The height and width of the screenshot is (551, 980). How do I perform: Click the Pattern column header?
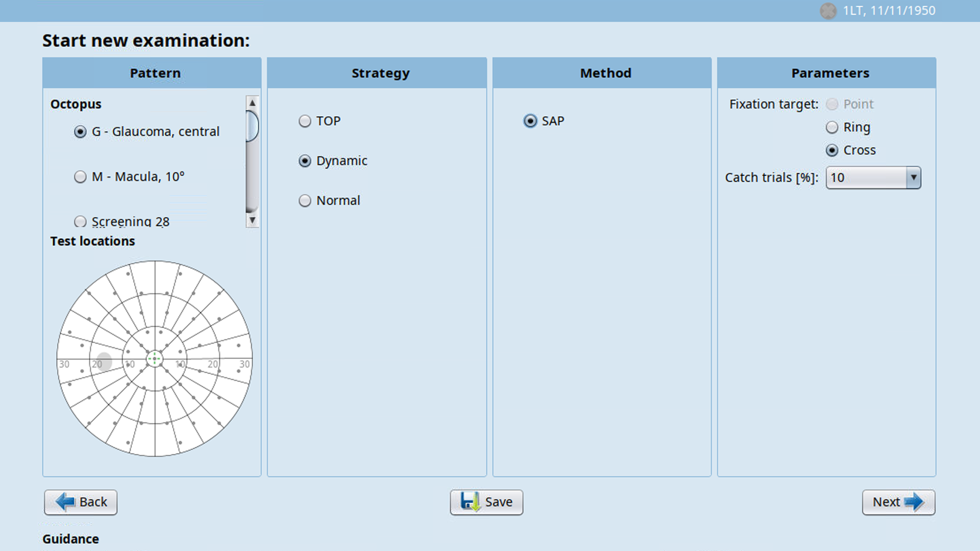click(x=155, y=73)
